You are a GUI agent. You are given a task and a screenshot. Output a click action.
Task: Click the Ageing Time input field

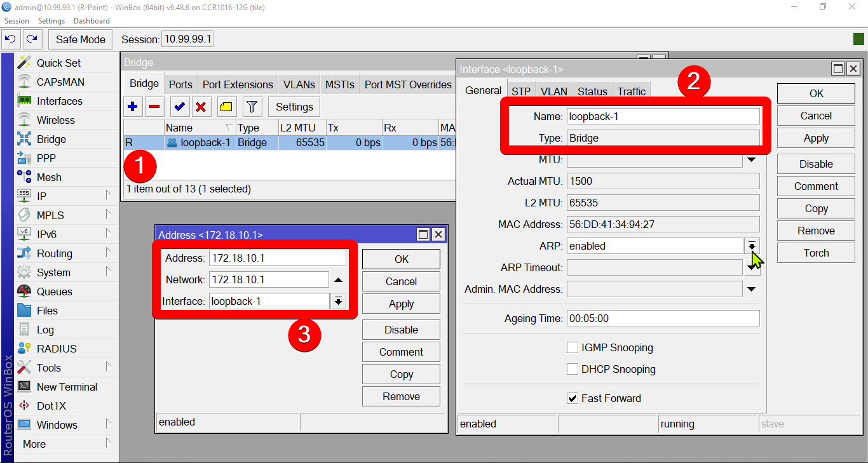[663, 318]
